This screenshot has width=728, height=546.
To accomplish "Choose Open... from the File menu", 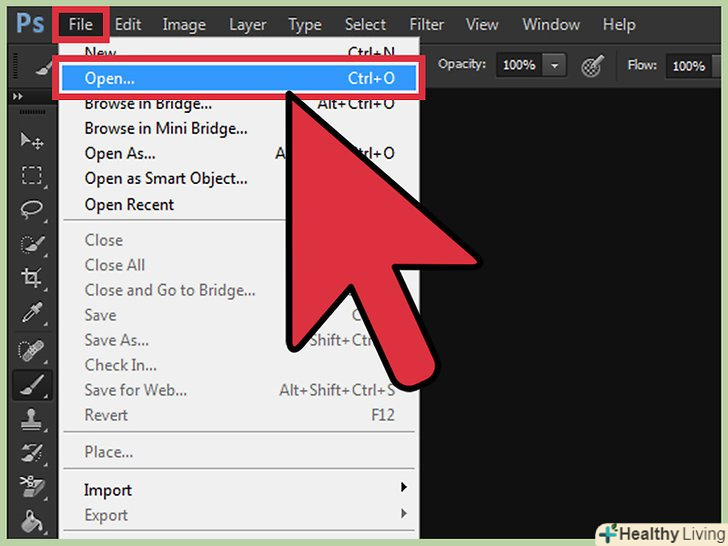I will click(239, 78).
